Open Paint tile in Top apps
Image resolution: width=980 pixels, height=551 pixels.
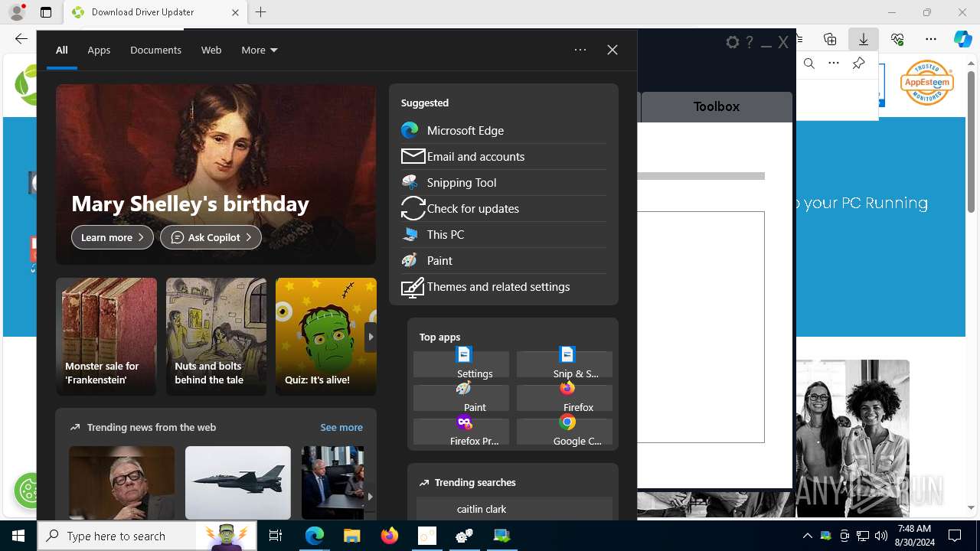click(x=461, y=398)
